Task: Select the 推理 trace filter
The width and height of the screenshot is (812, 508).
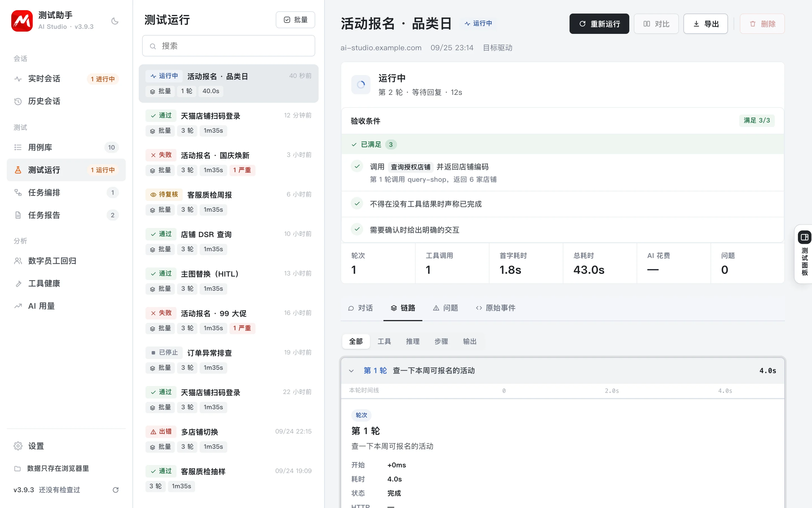Action: 413,341
